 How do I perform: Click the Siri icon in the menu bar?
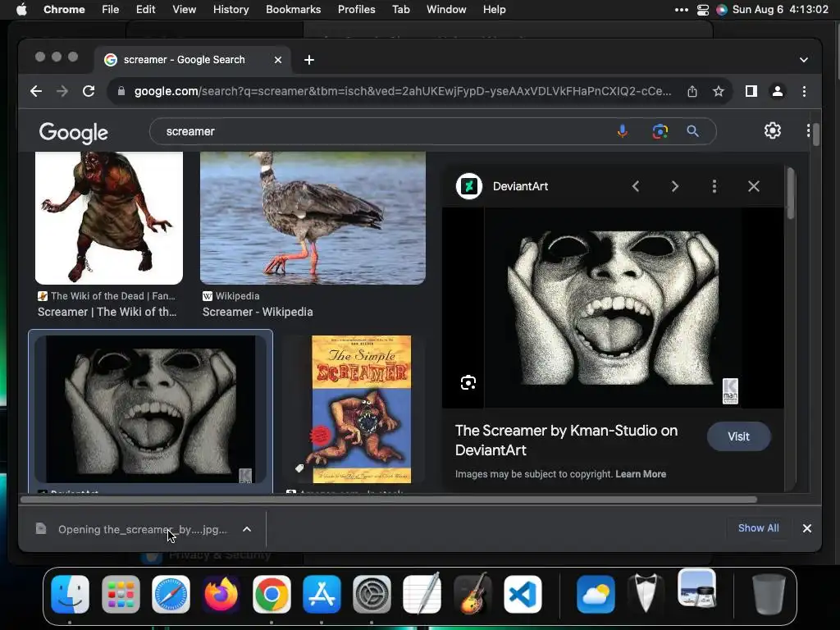pos(722,10)
